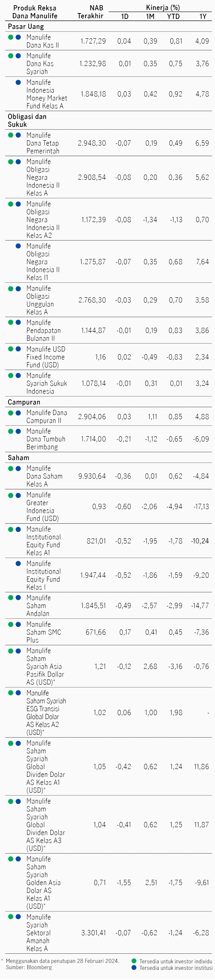Click the 1Y column header

pos(203,16)
